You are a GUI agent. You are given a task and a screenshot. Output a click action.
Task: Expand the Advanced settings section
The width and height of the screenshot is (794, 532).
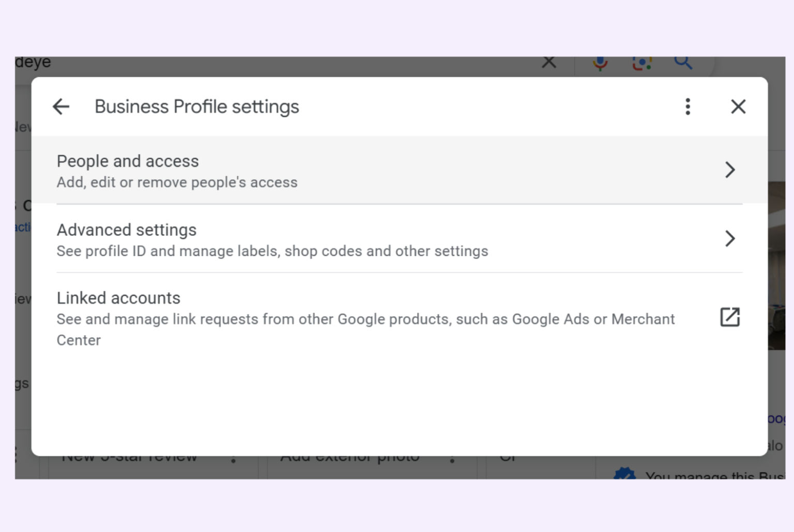coord(730,238)
